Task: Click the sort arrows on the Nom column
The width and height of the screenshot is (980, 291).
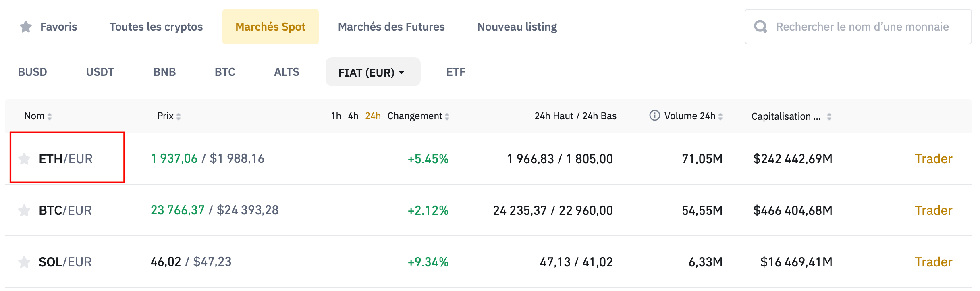Action: tap(50, 116)
